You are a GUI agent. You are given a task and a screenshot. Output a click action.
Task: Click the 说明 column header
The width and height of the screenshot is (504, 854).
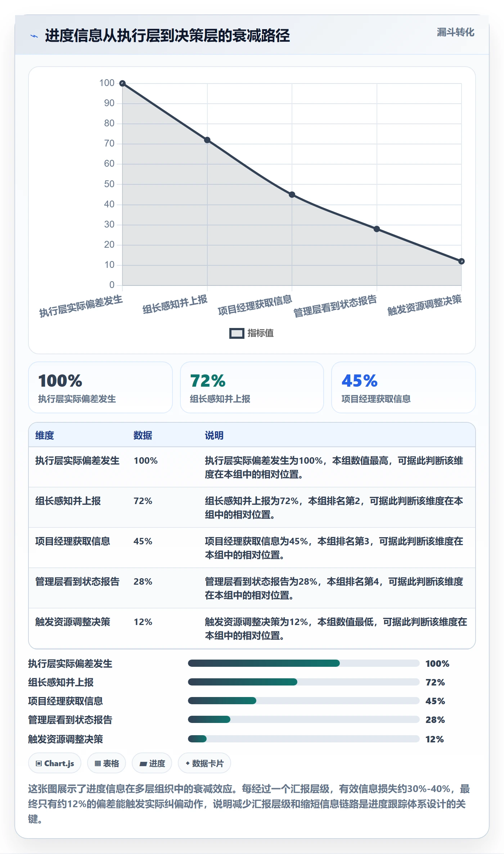(x=214, y=435)
